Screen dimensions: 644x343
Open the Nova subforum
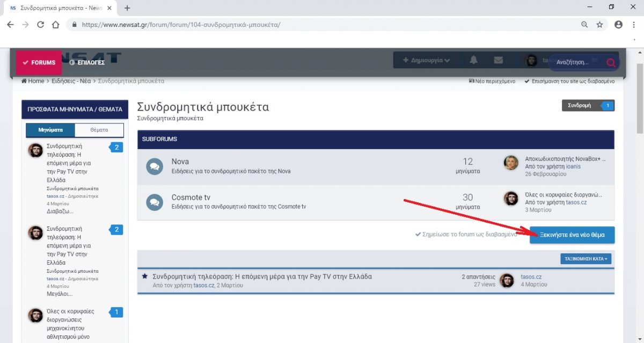tap(180, 162)
